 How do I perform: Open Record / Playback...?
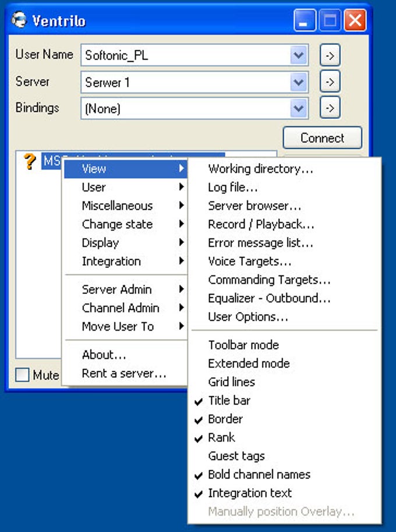click(x=284, y=224)
